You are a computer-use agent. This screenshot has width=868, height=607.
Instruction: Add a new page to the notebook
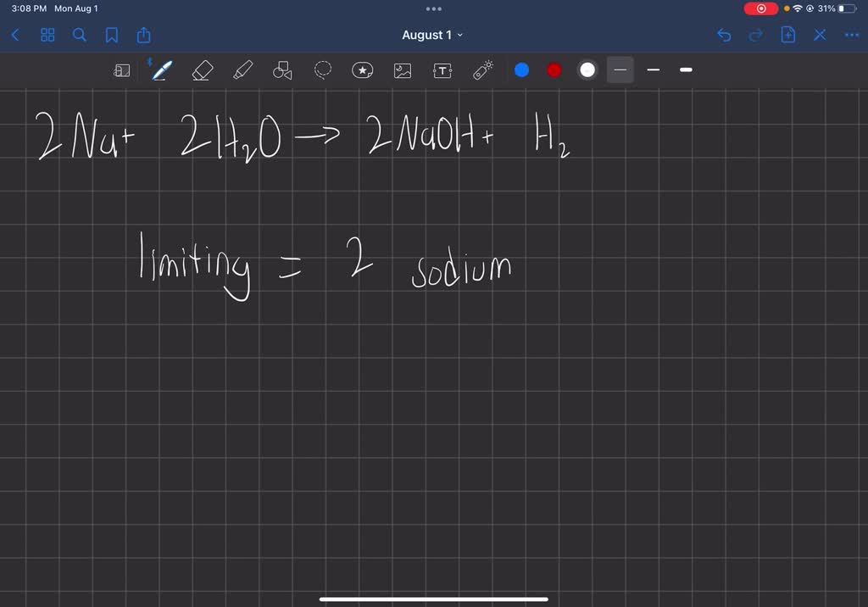787,35
